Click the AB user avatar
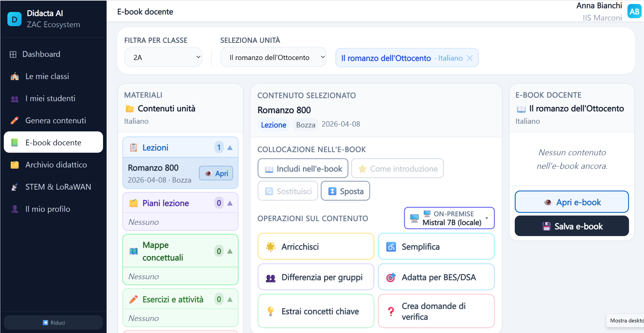The width and height of the screenshot is (644, 333). pyautogui.click(x=634, y=11)
